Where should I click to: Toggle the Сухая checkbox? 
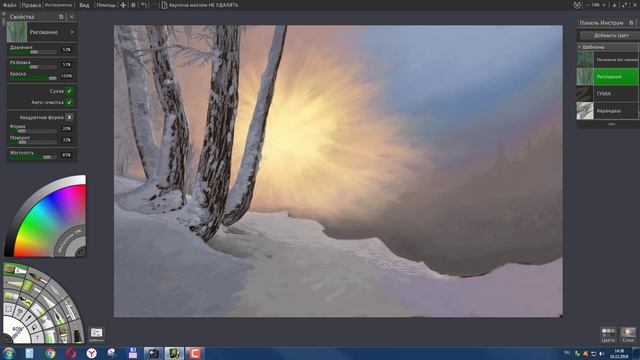(x=69, y=91)
